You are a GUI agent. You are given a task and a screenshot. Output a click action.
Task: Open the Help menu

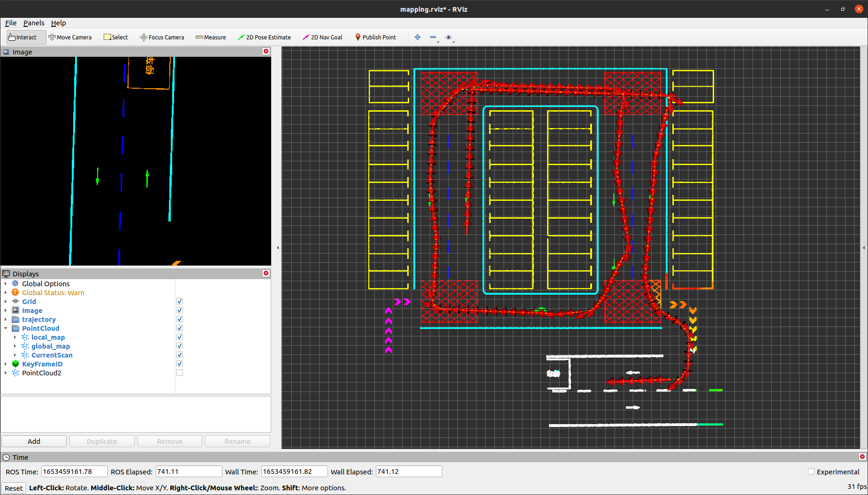(x=59, y=23)
